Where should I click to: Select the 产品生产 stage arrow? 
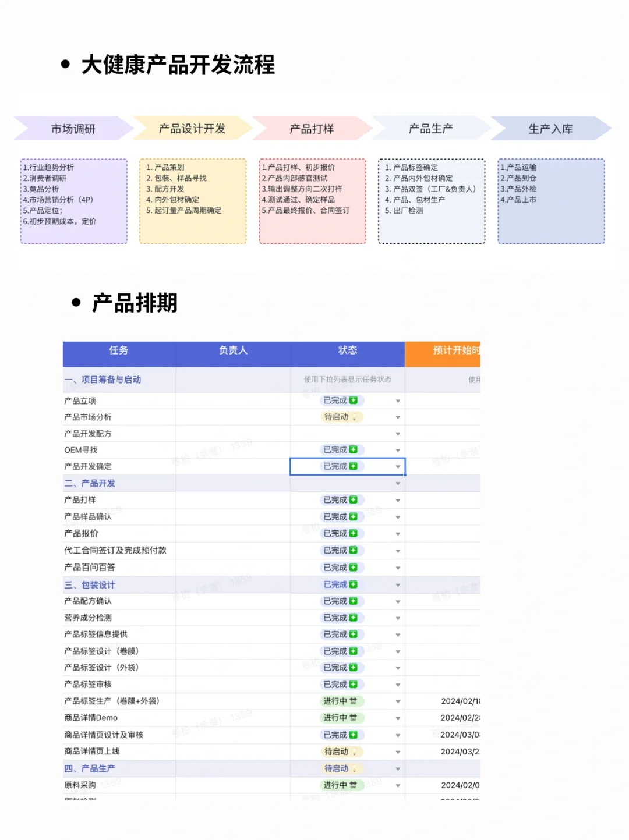[x=431, y=128]
